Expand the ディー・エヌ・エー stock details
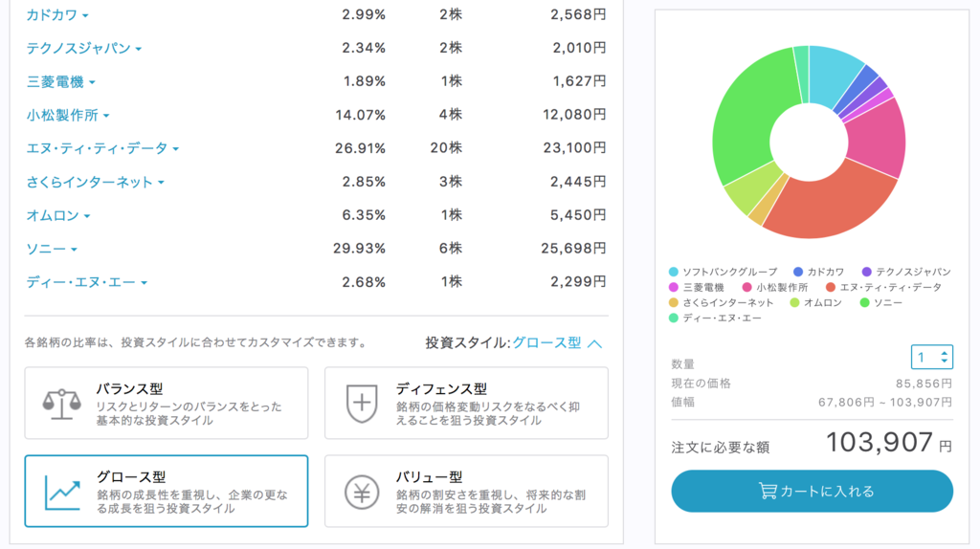 click(86, 282)
